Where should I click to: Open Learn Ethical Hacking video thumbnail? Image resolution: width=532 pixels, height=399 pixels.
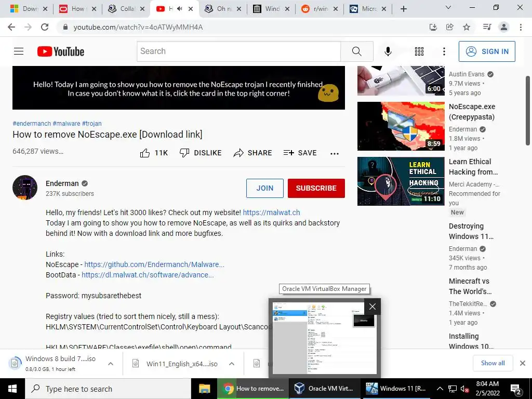(401, 181)
